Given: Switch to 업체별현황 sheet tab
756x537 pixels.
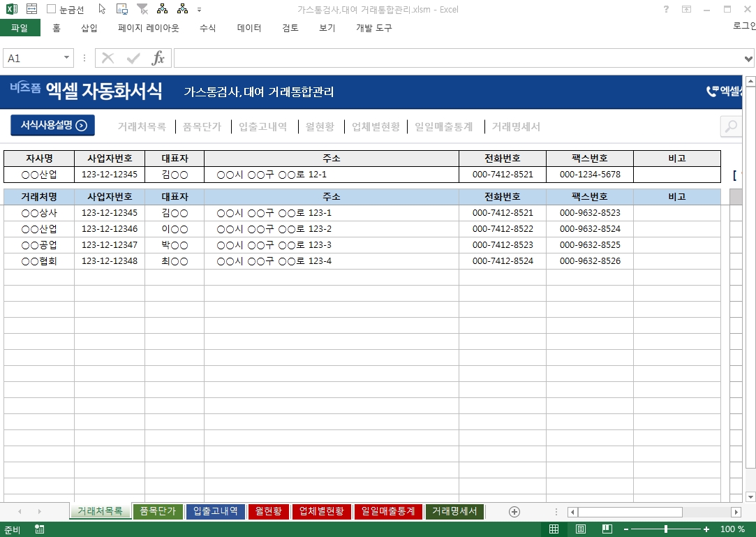Looking at the screenshot, I should point(322,511).
